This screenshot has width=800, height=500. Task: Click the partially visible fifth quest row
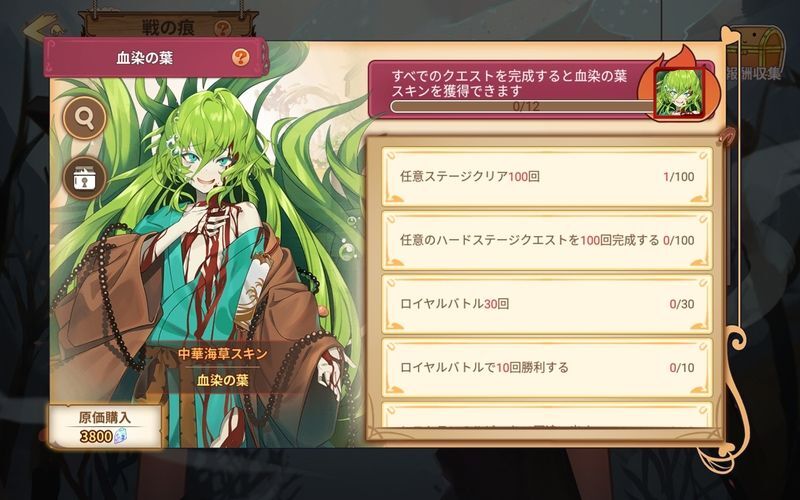pyautogui.click(x=547, y=415)
